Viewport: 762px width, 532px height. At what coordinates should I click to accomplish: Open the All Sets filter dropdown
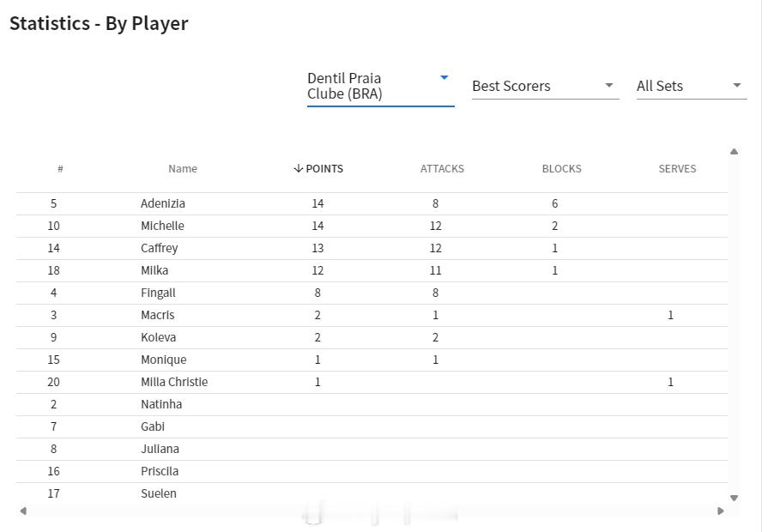tap(690, 86)
